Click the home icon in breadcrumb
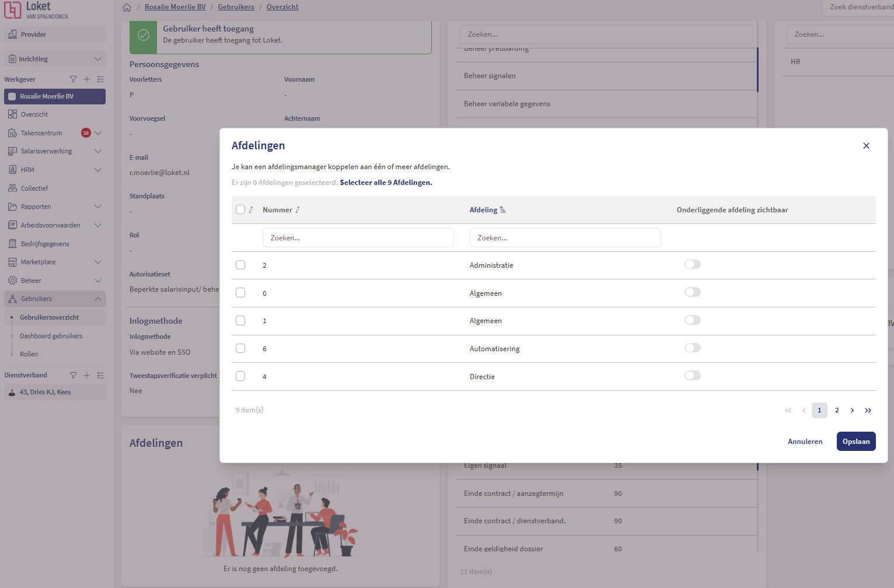 (x=127, y=8)
